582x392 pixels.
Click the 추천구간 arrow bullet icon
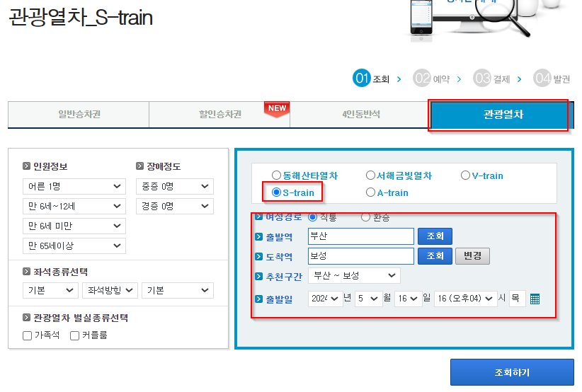[x=258, y=276]
